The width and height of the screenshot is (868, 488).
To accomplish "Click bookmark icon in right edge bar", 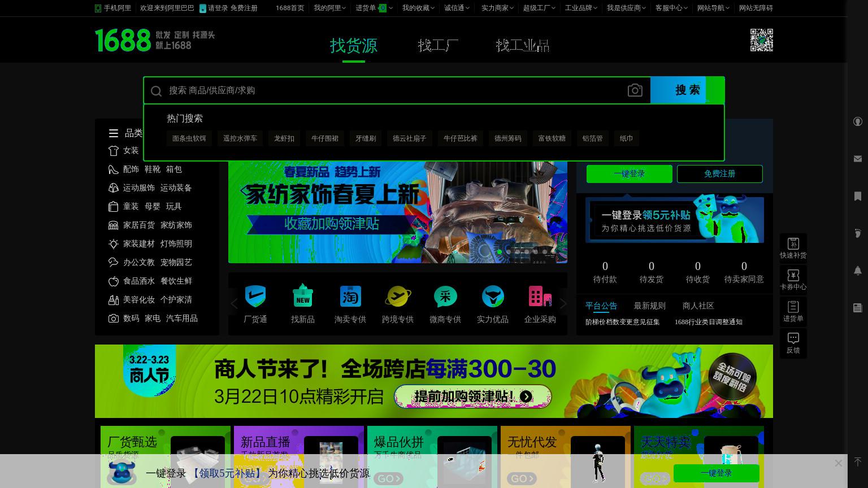I will point(857,196).
